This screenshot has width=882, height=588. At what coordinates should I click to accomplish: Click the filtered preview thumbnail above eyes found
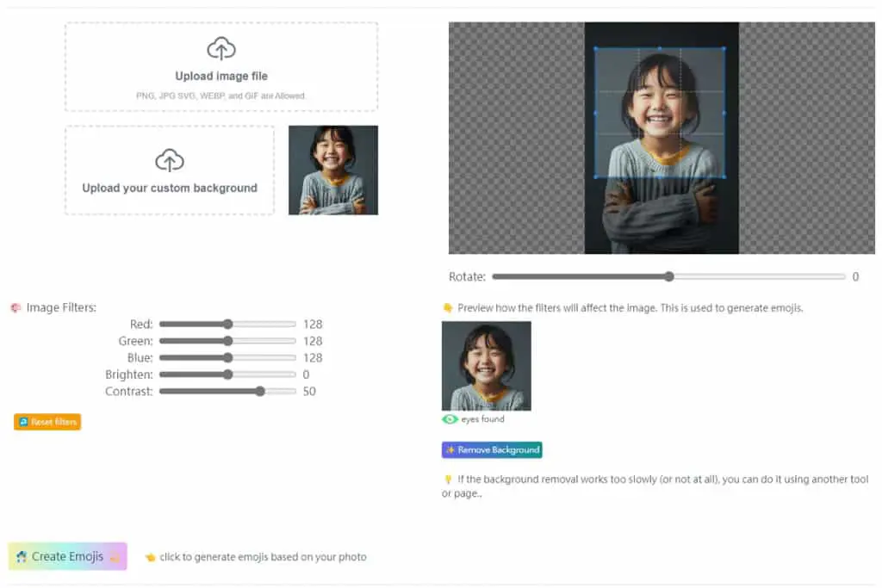pos(487,366)
